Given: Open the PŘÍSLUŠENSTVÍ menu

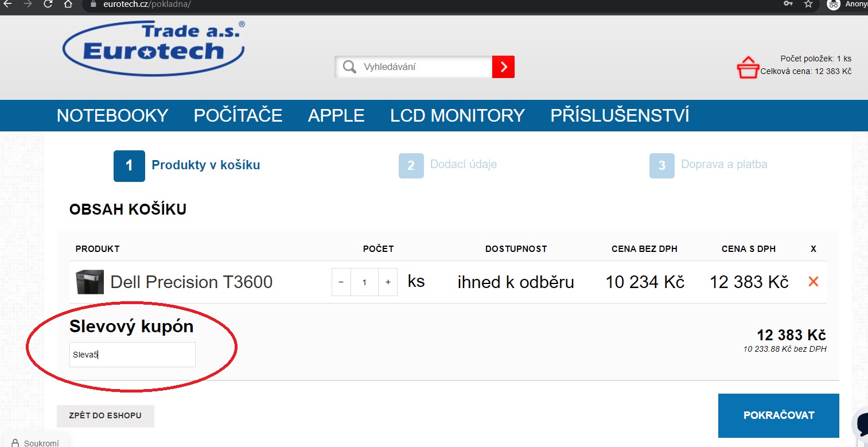Looking at the screenshot, I should point(620,115).
